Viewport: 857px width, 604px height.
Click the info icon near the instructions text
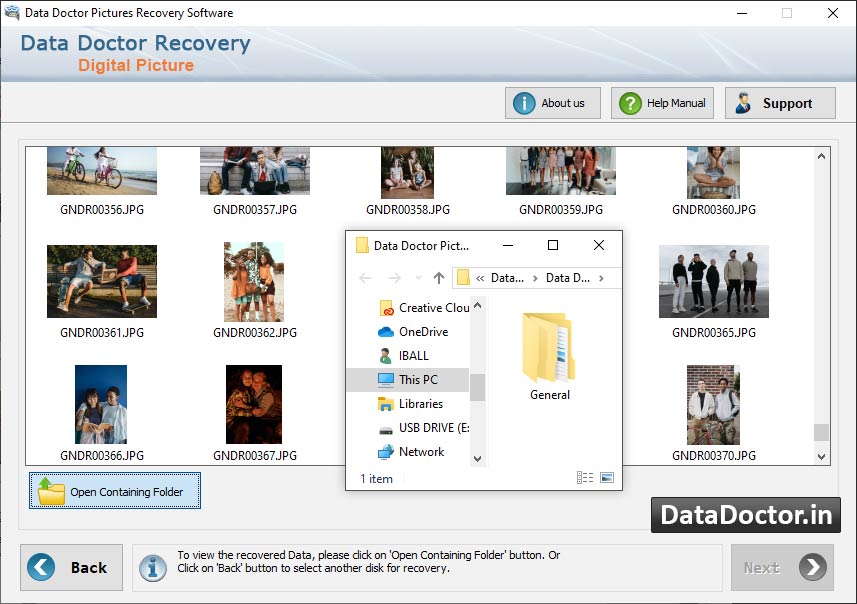coord(153,568)
